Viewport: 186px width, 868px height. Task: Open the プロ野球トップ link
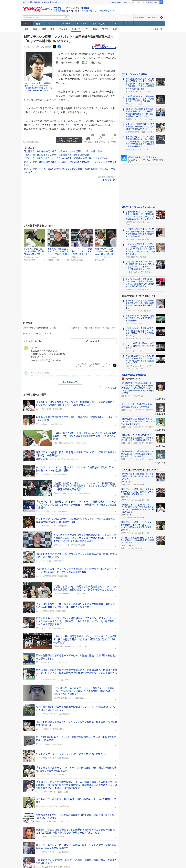pos(75,328)
